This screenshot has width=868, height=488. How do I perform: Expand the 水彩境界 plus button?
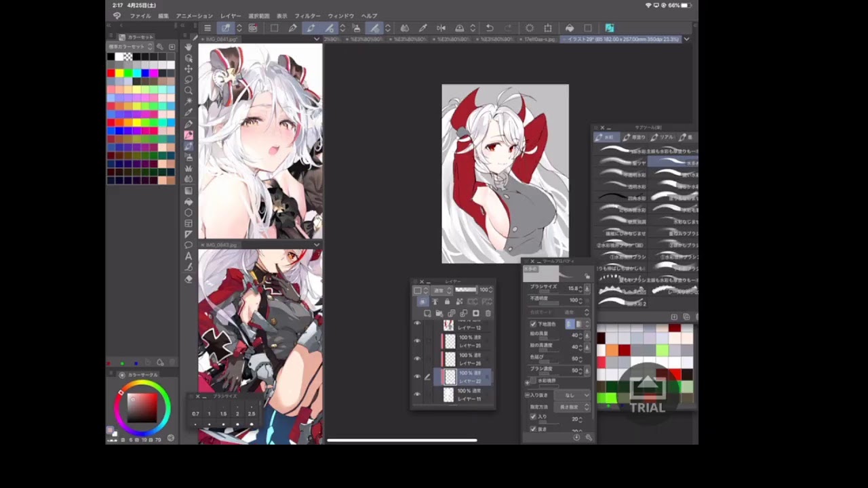527,382
